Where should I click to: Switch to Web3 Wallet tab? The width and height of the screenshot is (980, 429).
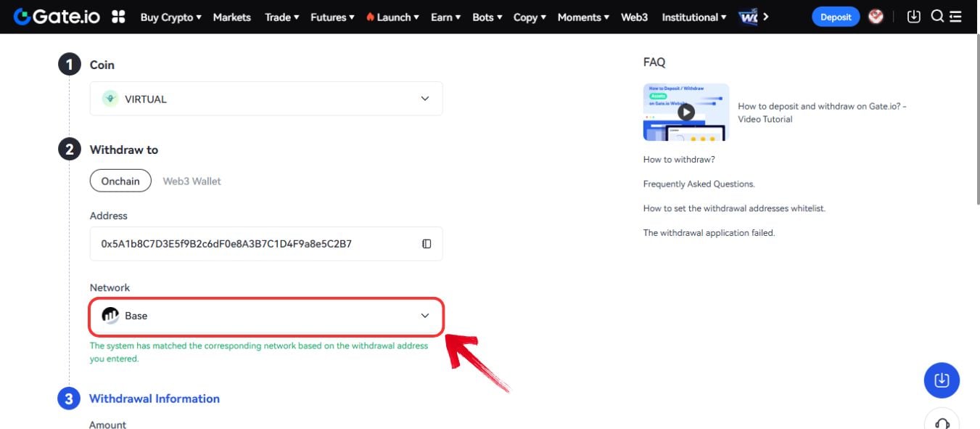pyautogui.click(x=192, y=181)
